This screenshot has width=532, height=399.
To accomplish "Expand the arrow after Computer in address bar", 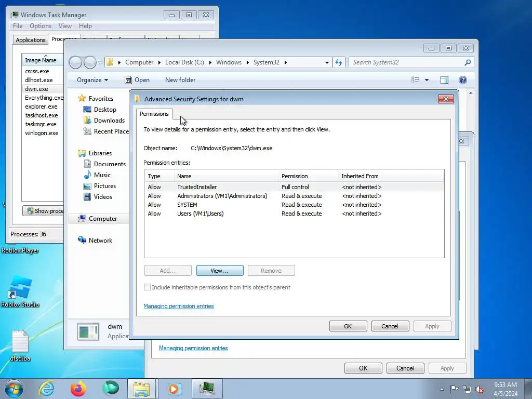I will pos(159,62).
